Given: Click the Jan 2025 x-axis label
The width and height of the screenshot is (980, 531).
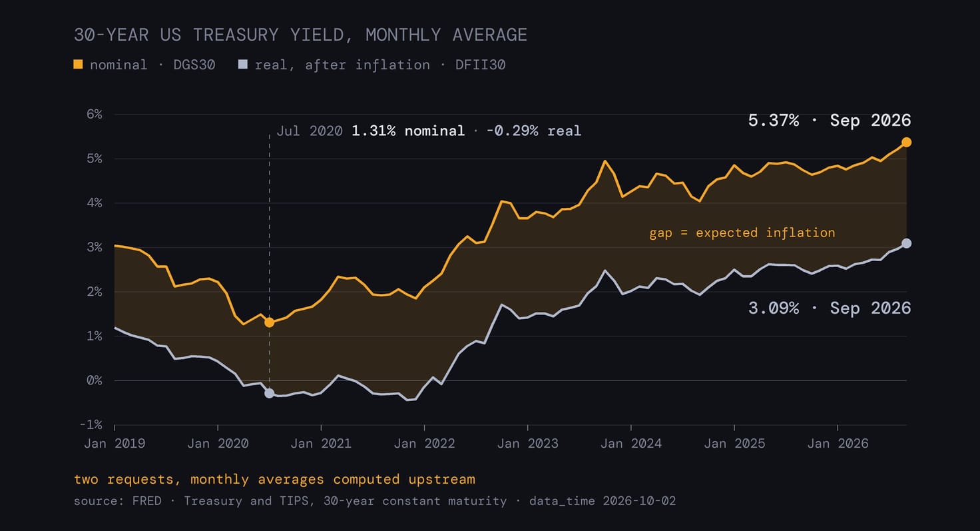Looking at the screenshot, I should tap(734, 443).
